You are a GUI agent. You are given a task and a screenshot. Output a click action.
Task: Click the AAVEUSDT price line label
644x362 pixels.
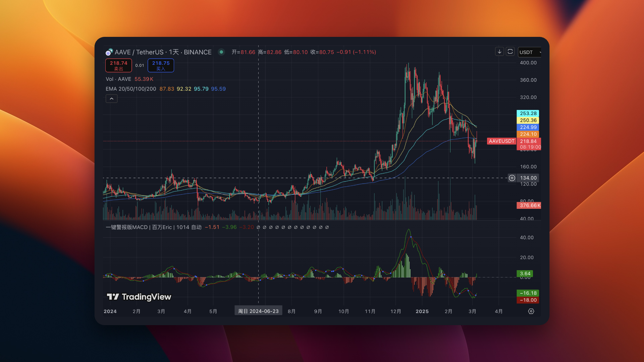coord(501,141)
